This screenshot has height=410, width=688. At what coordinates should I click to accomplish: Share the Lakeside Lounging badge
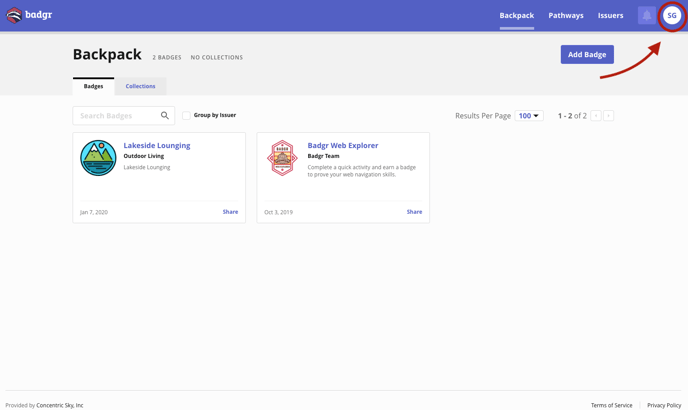230,212
